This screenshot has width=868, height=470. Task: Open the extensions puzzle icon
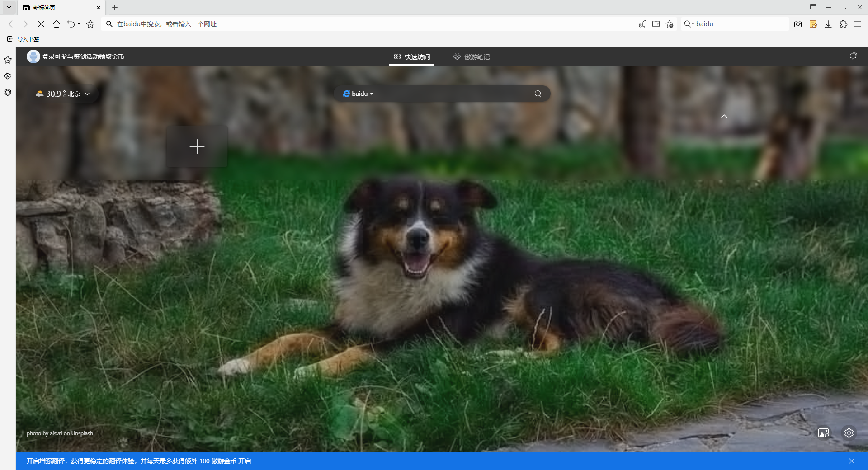[x=843, y=24]
